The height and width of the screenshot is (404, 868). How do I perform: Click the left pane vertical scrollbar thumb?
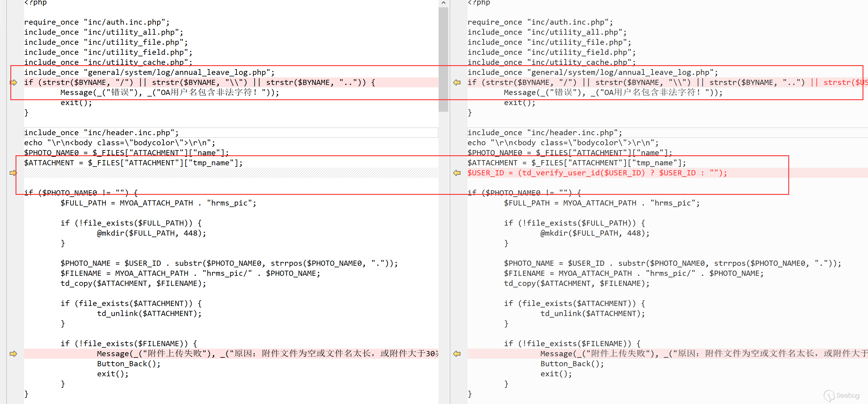(443, 59)
